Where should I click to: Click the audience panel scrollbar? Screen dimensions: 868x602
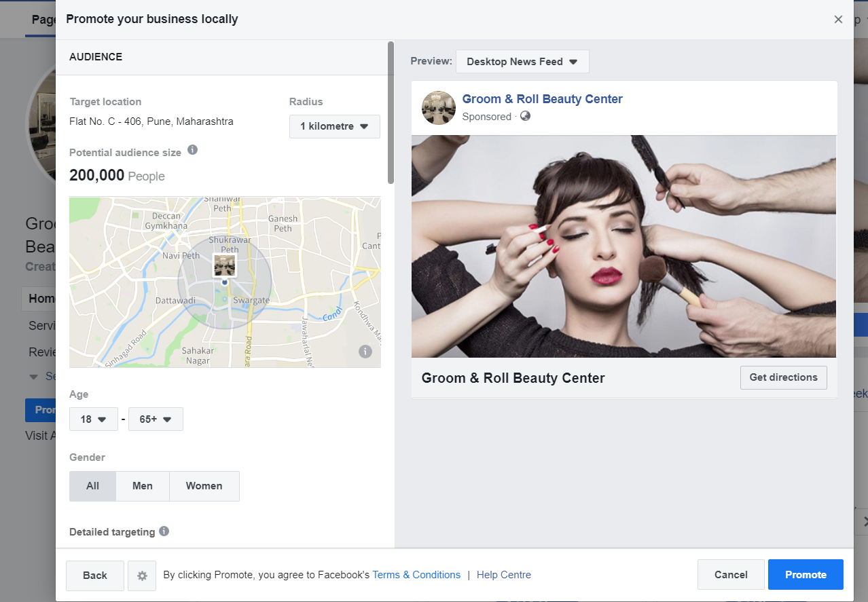pyautogui.click(x=391, y=113)
